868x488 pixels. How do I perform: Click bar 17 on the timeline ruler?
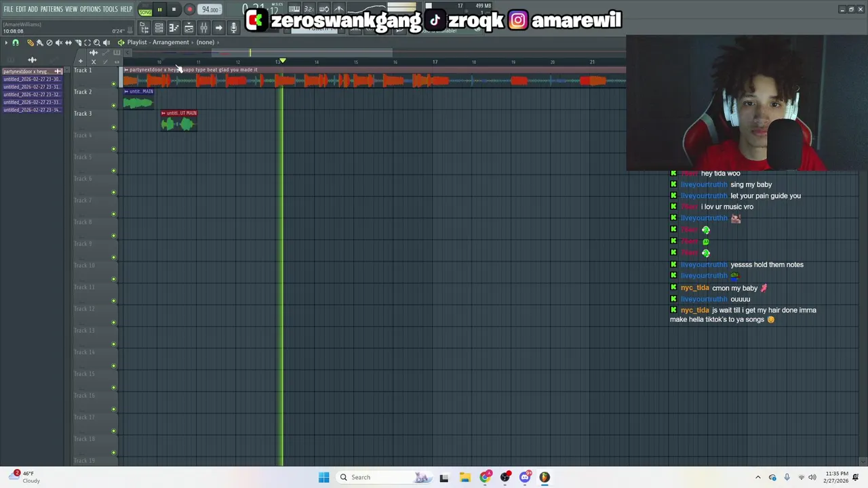[435, 62]
